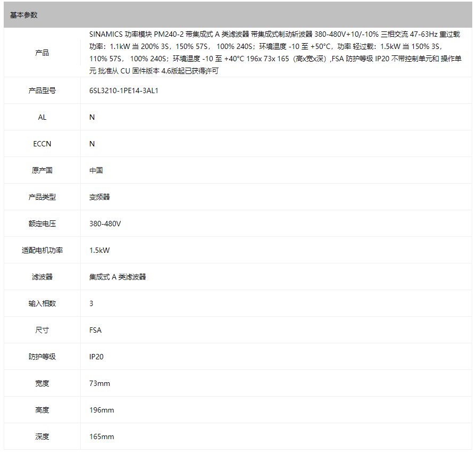Select the 输入相数 row label
This screenshot has width=476, height=453.
click(x=42, y=303)
